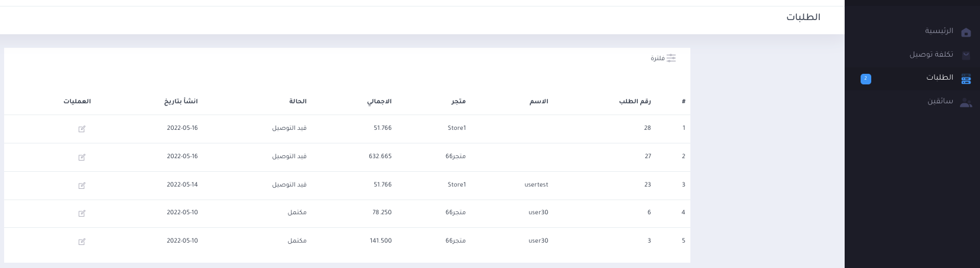Click the orders count badge showing 2
The height and width of the screenshot is (268, 980).
pyautogui.click(x=866, y=79)
